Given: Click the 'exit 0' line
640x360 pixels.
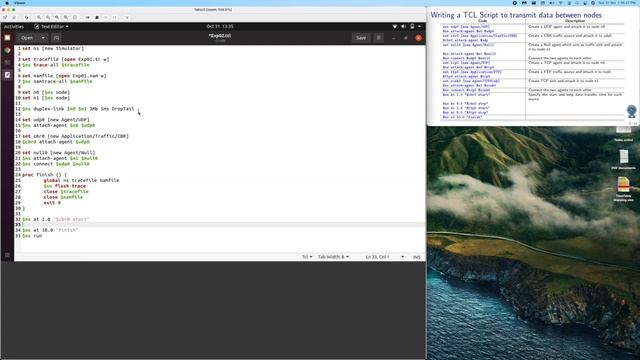Looking at the screenshot, I should point(52,202).
